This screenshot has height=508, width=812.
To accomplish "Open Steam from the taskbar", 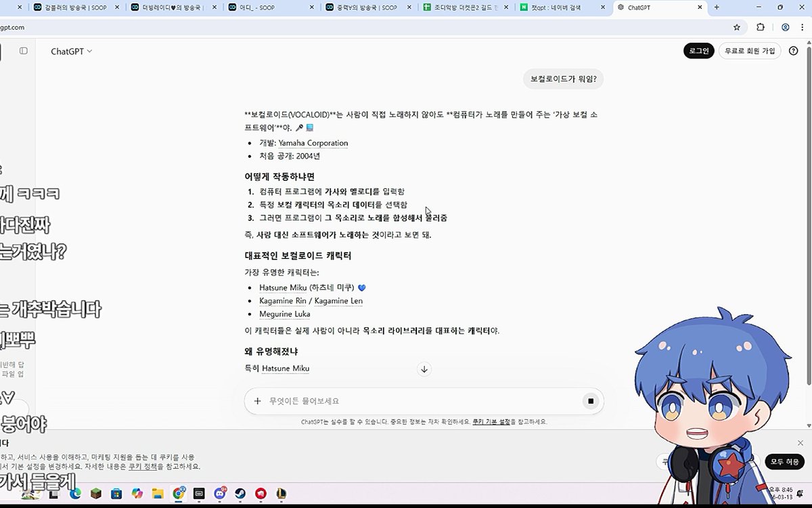I will pos(240,494).
